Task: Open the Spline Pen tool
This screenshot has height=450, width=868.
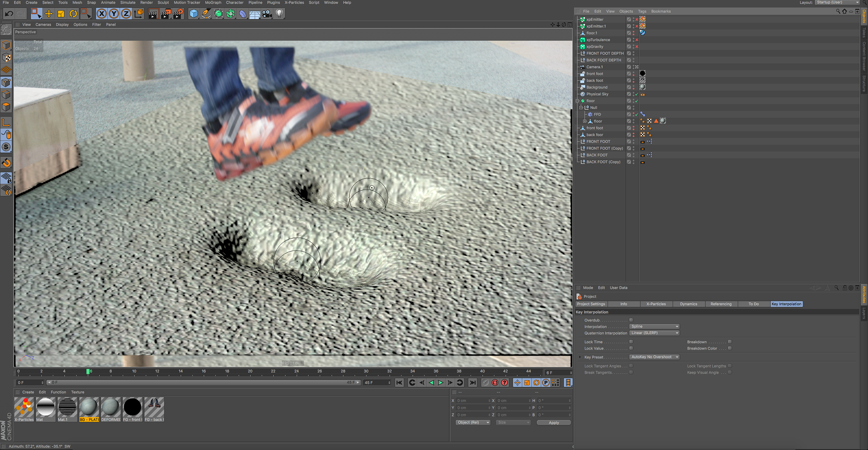Action: click(x=206, y=14)
